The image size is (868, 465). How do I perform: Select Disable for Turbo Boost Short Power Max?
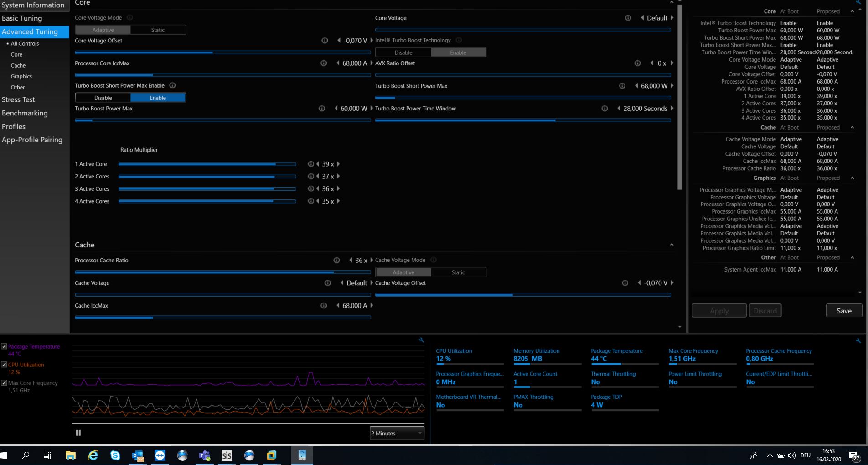tap(103, 98)
